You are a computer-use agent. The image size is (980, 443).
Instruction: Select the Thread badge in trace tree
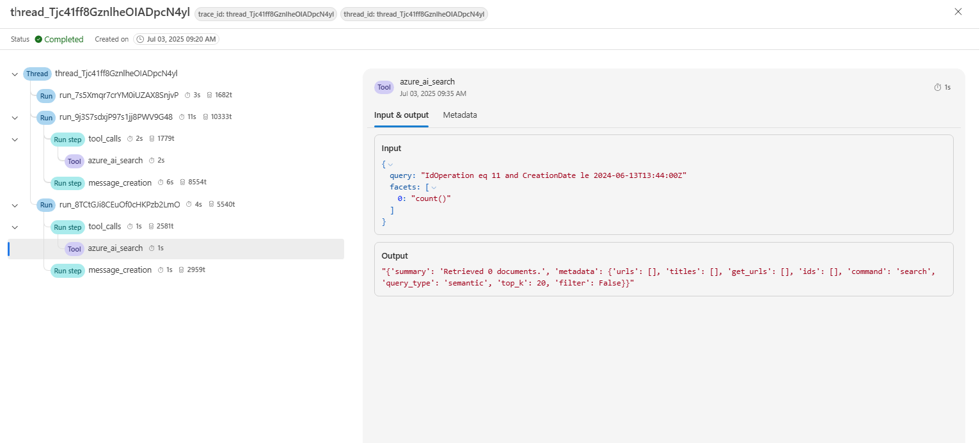pos(37,74)
